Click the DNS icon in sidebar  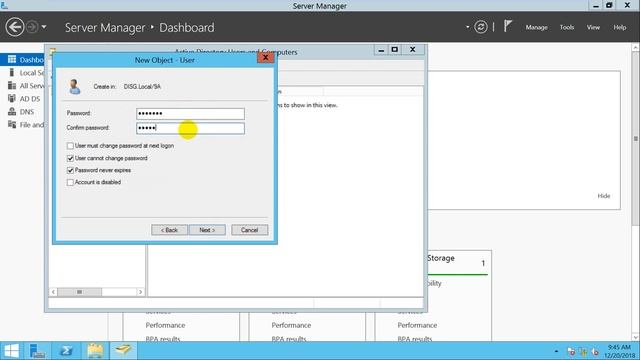tap(12, 112)
